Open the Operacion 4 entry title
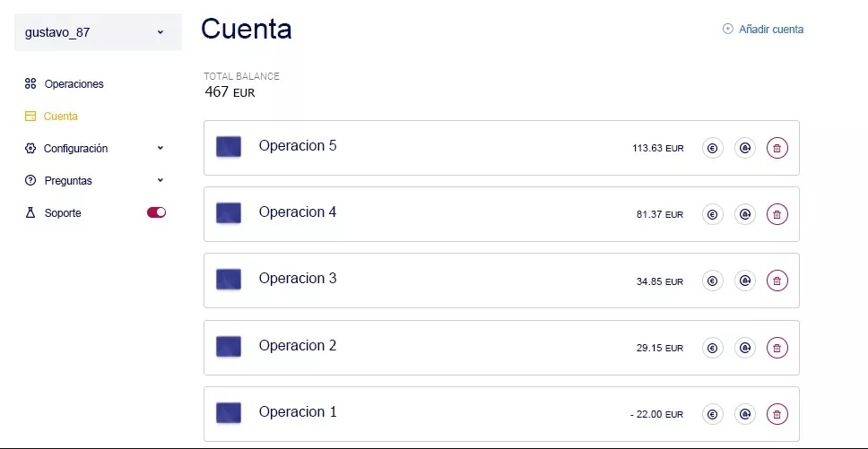Image resolution: width=868 pixels, height=449 pixels. click(x=298, y=212)
